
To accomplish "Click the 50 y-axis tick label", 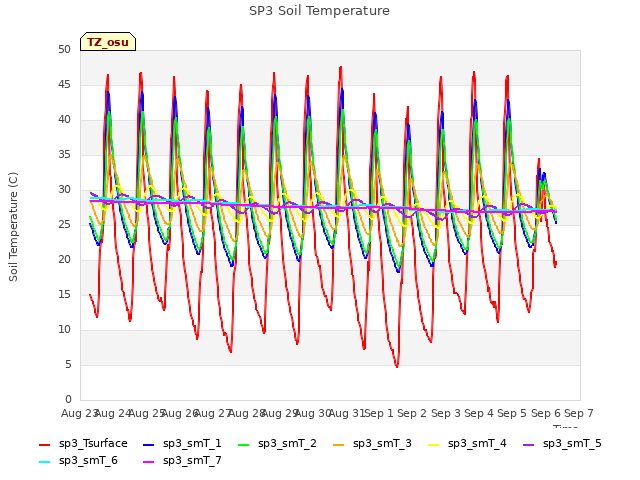I will (x=64, y=50).
